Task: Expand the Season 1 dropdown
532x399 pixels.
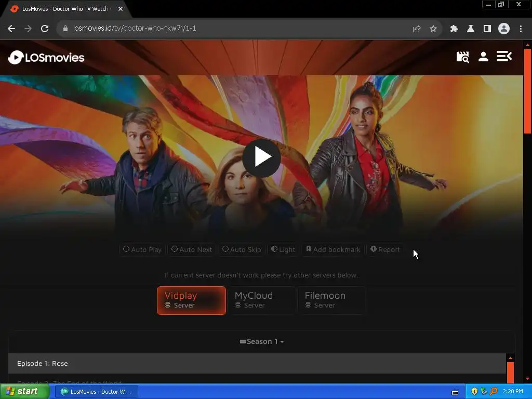Action: point(262,341)
